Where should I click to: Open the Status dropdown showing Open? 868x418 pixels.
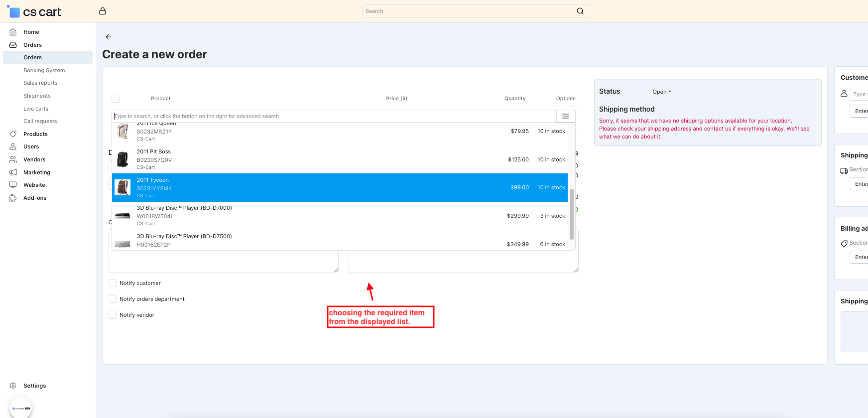coord(661,92)
